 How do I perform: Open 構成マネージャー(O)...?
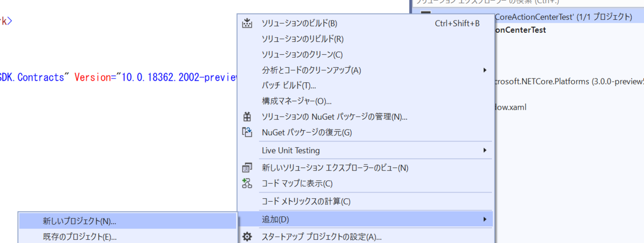point(365,101)
